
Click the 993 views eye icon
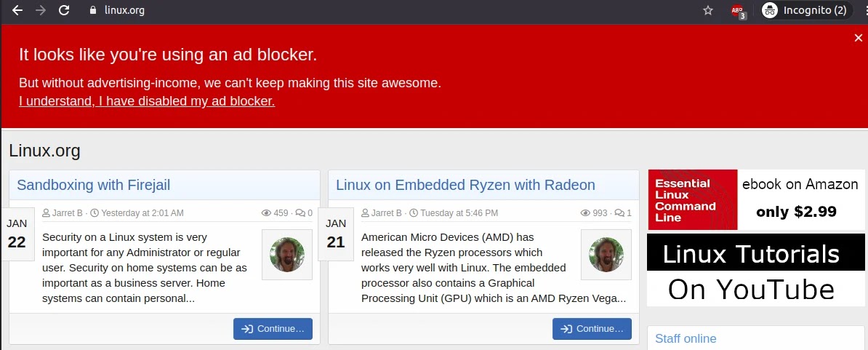pos(585,212)
